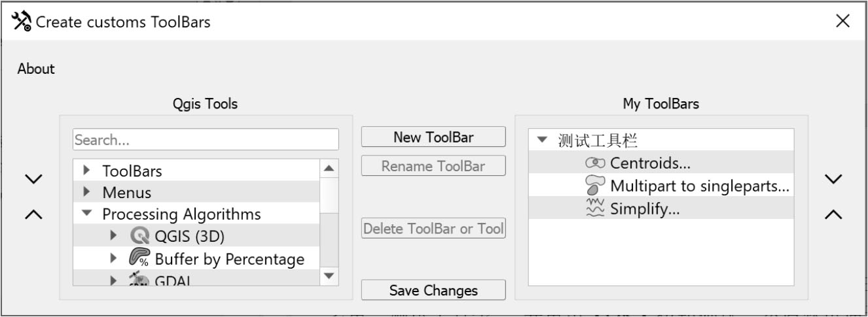Viewport: 868px width, 317px height.
Task: Collapse the Processing Algorithms node
Action: click(87, 214)
